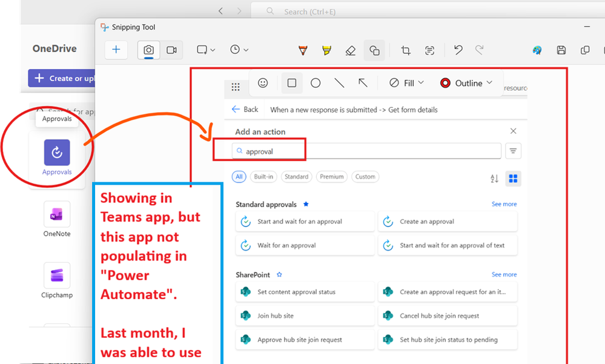Select the Built-in filter pill
Screen dimensions: 605x364
(263, 177)
